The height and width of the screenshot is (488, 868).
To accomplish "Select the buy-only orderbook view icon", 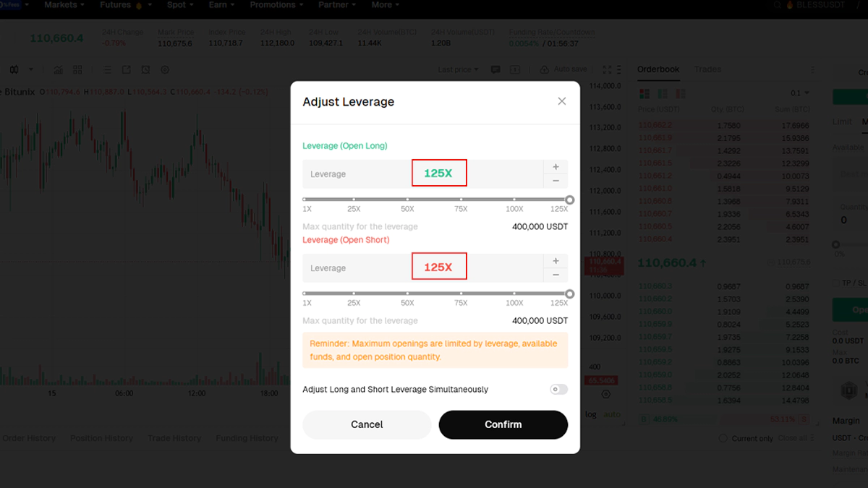I will click(663, 94).
